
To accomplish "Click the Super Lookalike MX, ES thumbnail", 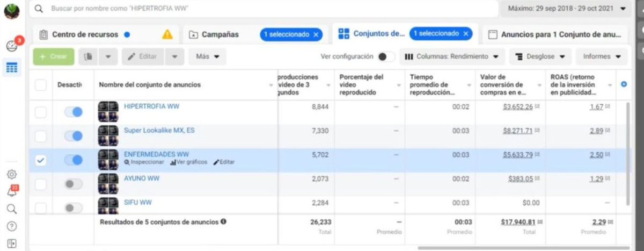I will click(108, 136).
